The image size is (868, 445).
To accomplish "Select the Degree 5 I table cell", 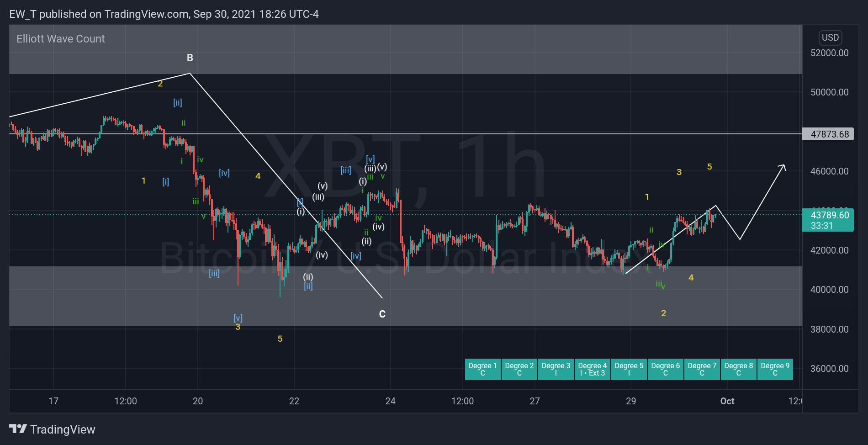I will click(629, 369).
